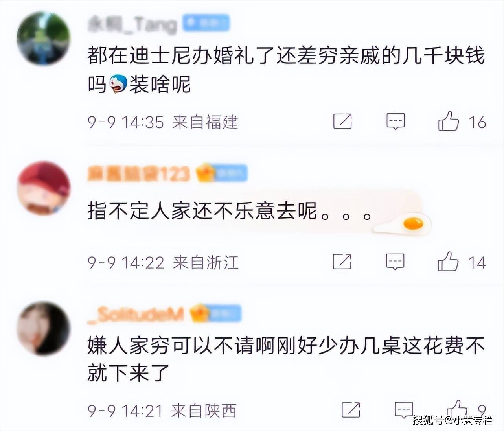The height and width of the screenshot is (431, 504).
Task: Open the red-hat avatar profile
Action: point(44,188)
